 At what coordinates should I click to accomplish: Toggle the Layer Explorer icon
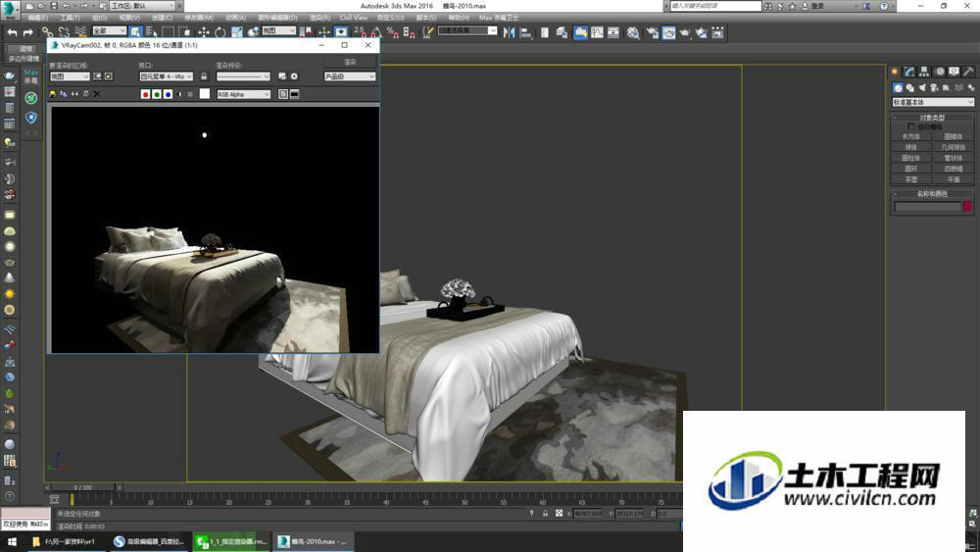[562, 32]
